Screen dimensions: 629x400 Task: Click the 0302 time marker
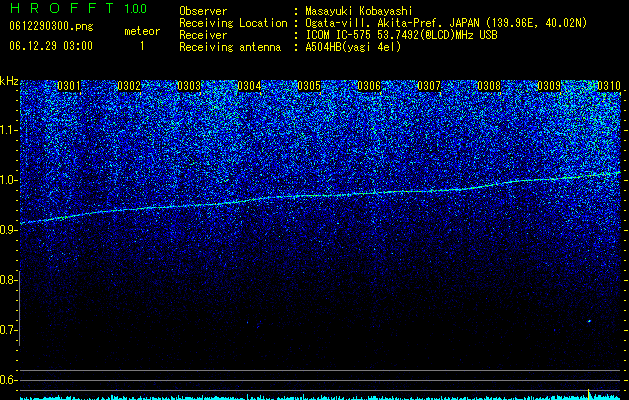[x=129, y=86]
